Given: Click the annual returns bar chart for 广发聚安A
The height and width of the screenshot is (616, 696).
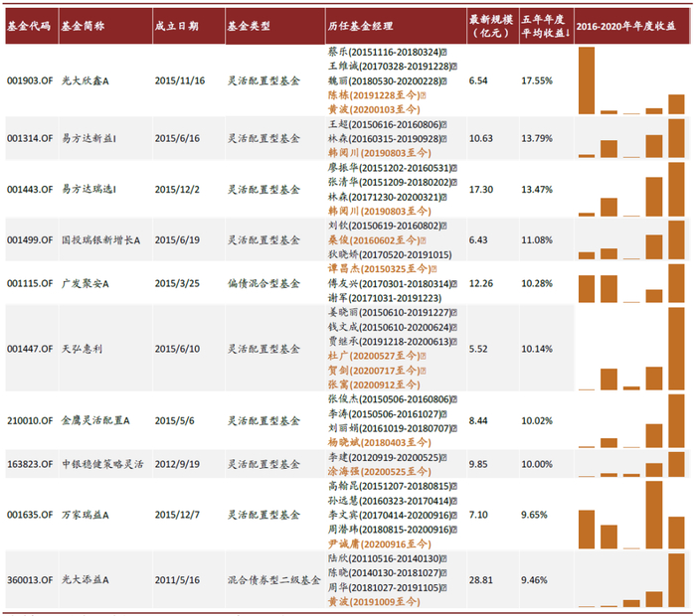Looking at the screenshot, I should point(631,283).
